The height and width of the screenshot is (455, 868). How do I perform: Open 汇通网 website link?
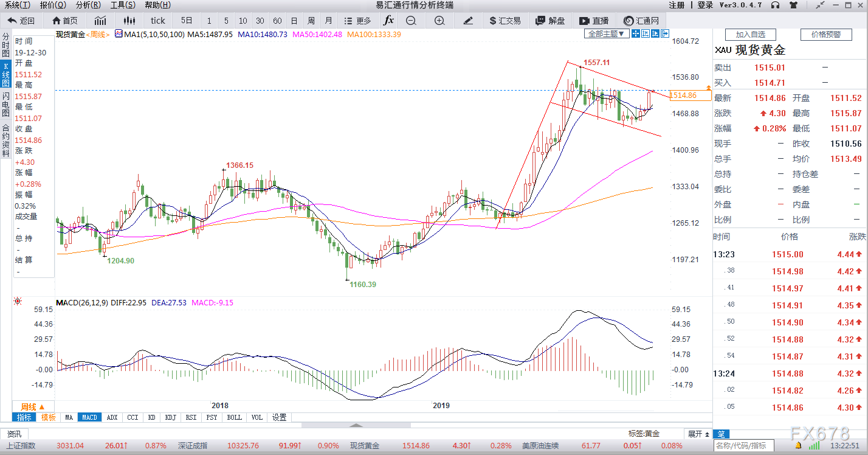(642, 20)
